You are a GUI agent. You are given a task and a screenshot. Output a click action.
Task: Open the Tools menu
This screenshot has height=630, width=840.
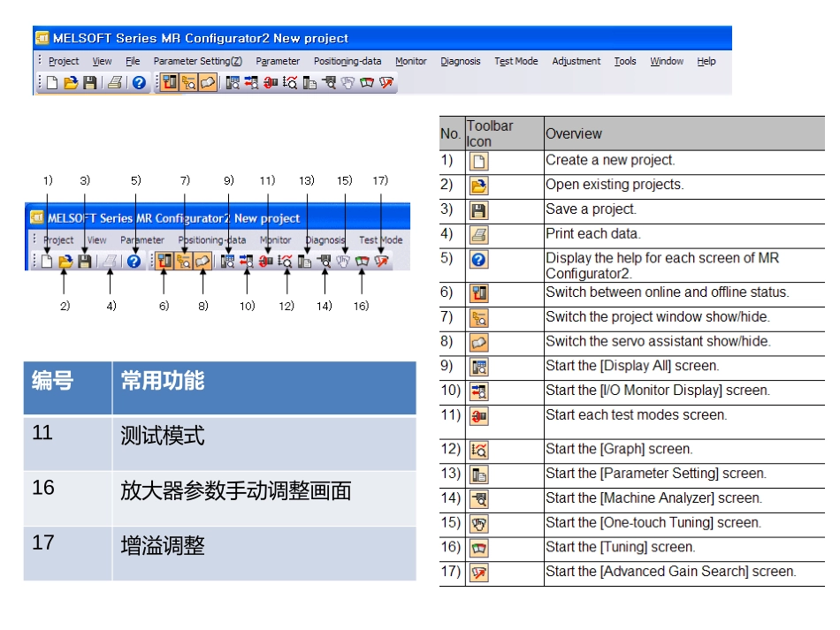[624, 62]
